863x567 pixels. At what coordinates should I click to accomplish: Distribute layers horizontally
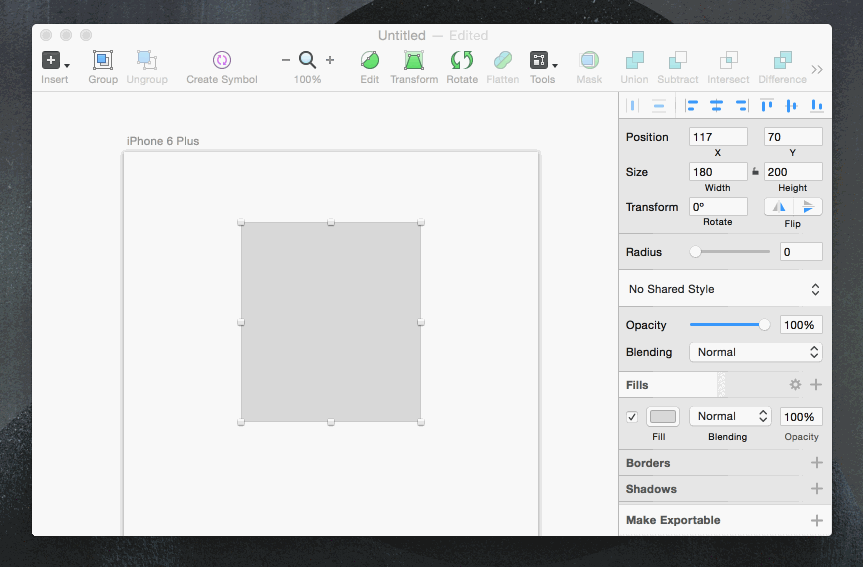click(x=632, y=105)
